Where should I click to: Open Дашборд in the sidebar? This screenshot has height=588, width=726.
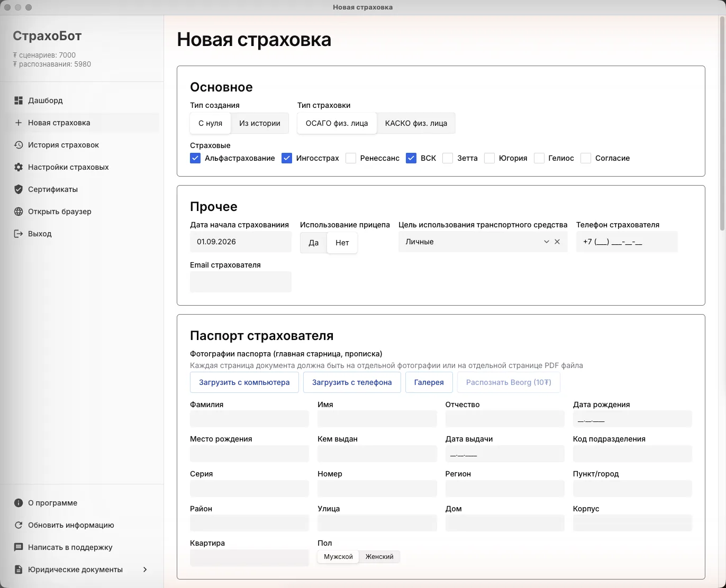tap(81, 100)
